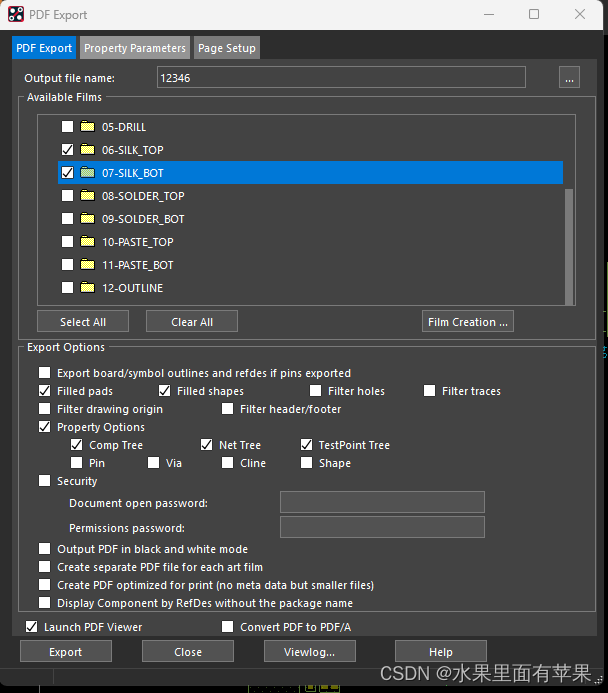Enable the Security checkbox
The width and height of the screenshot is (608, 693).
pyautogui.click(x=45, y=481)
